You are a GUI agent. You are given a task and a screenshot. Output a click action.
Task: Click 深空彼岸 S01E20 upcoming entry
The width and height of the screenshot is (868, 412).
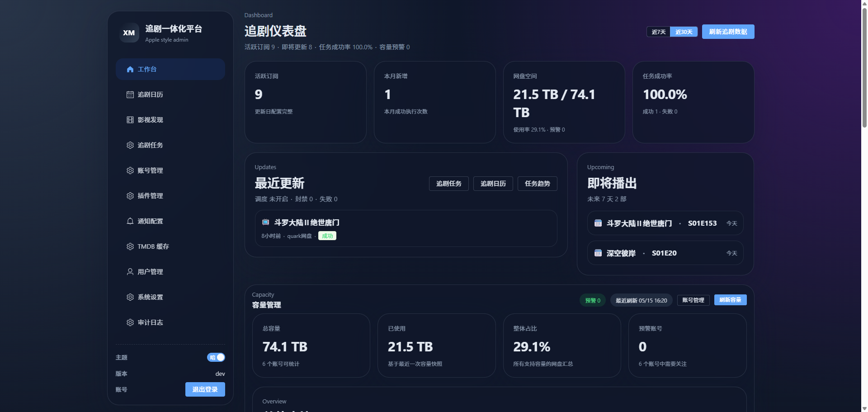(x=665, y=253)
